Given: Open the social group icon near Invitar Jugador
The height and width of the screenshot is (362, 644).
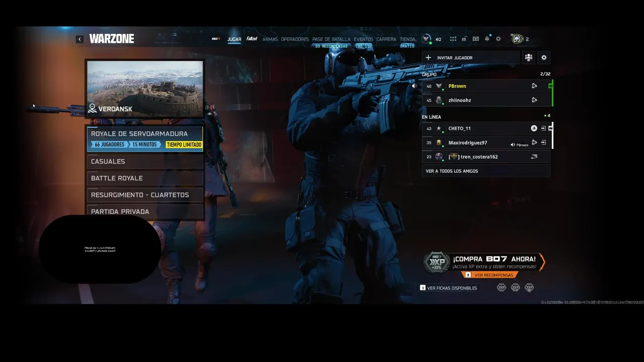Looking at the screenshot, I should pos(528,57).
